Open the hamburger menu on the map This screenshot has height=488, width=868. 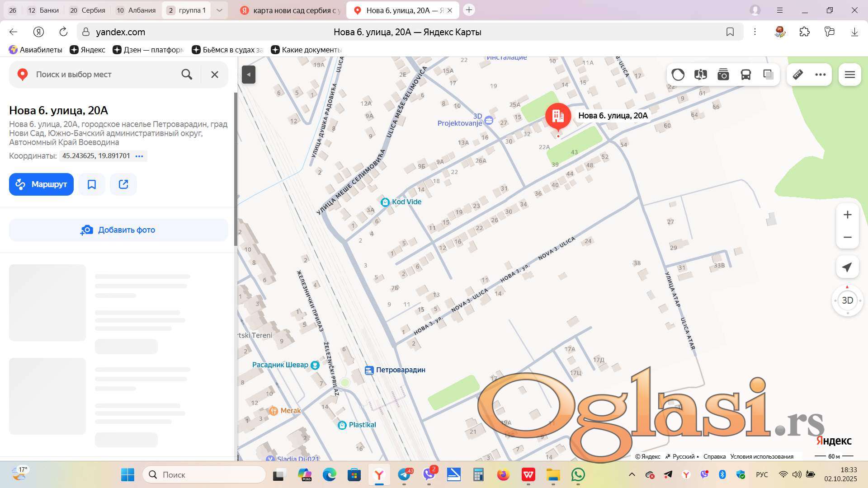pos(849,75)
